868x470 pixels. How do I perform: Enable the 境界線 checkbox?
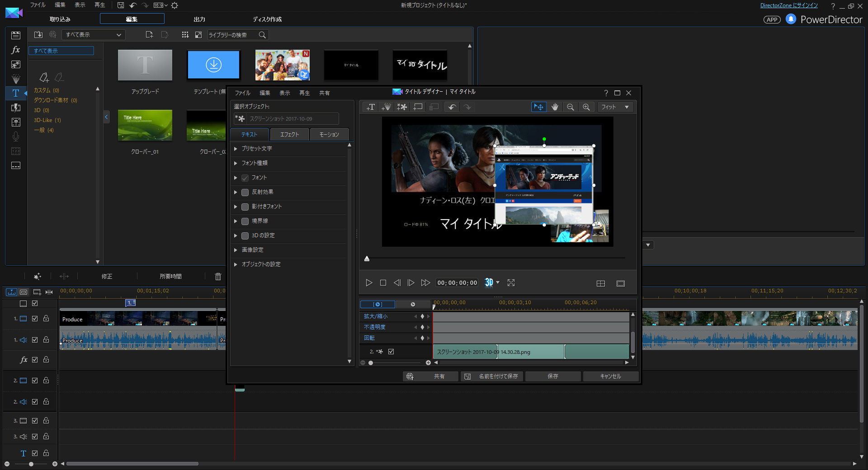245,221
